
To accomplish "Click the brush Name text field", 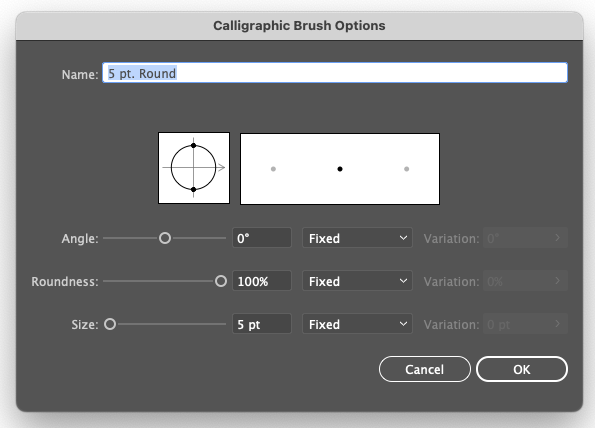I will [335, 73].
